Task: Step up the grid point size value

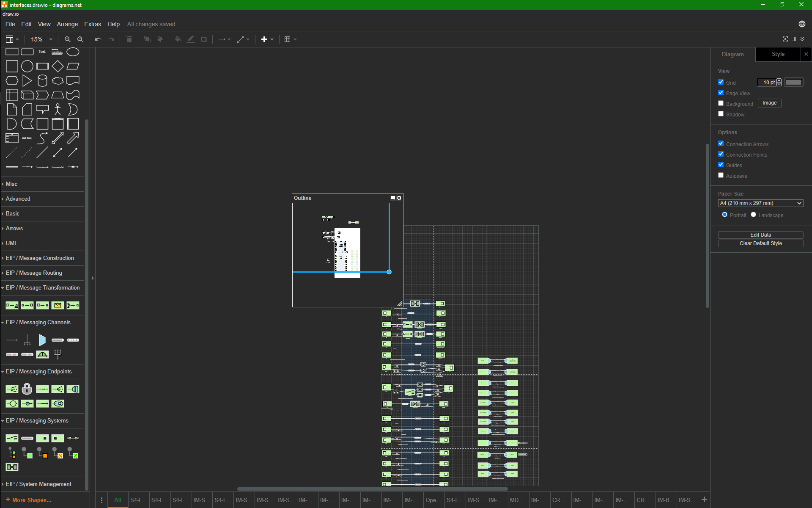Action: (779, 80)
